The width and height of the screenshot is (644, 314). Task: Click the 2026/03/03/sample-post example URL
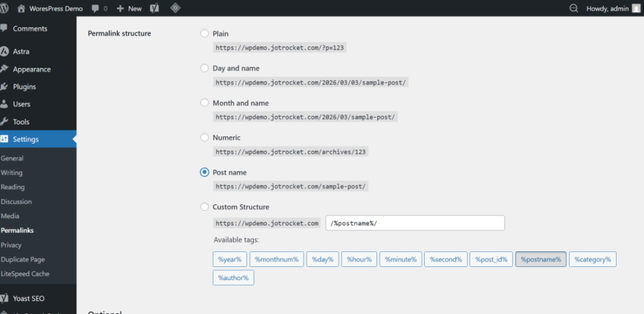tap(311, 82)
